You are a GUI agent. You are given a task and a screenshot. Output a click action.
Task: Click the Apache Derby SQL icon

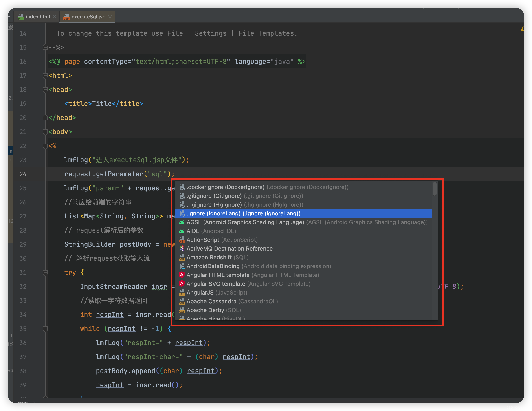click(182, 310)
